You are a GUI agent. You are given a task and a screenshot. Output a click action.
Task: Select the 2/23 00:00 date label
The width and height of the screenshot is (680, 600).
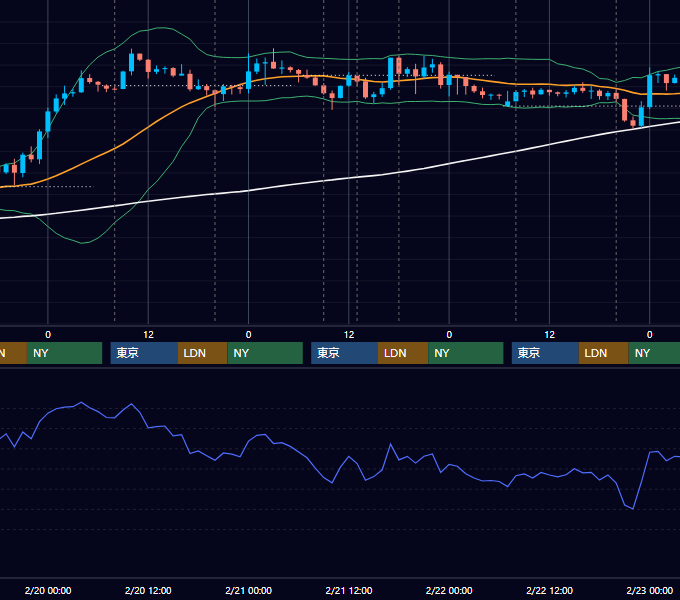[x=650, y=590]
